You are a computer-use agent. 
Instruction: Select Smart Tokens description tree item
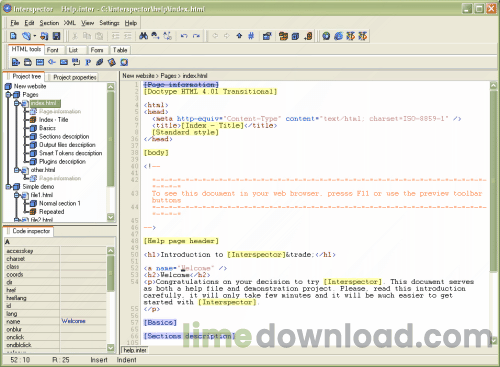point(70,153)
